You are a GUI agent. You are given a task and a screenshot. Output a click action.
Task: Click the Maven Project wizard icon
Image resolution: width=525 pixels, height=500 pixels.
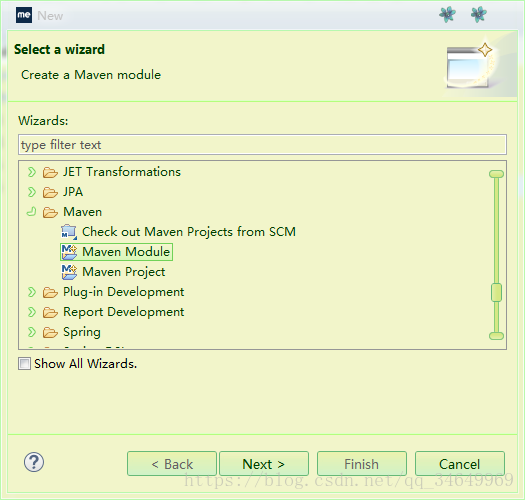pos(69,272)
